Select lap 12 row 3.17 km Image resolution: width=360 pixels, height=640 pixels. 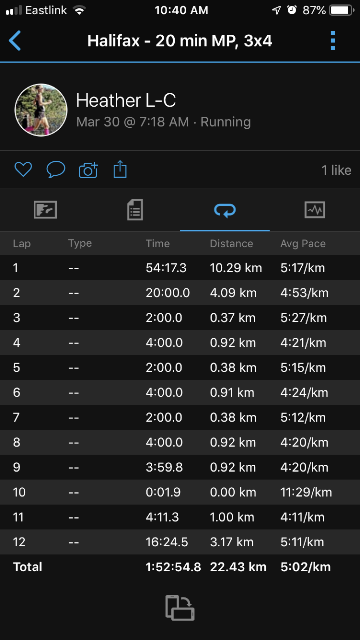click(x=180, y=542)
